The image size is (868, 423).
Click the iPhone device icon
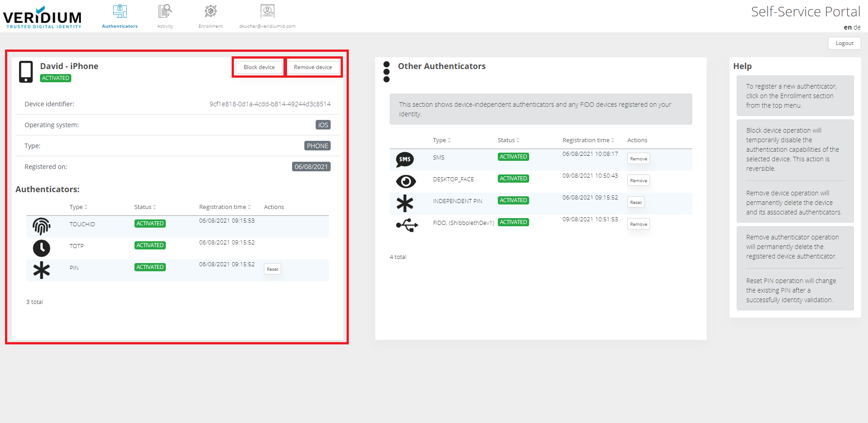26,72
